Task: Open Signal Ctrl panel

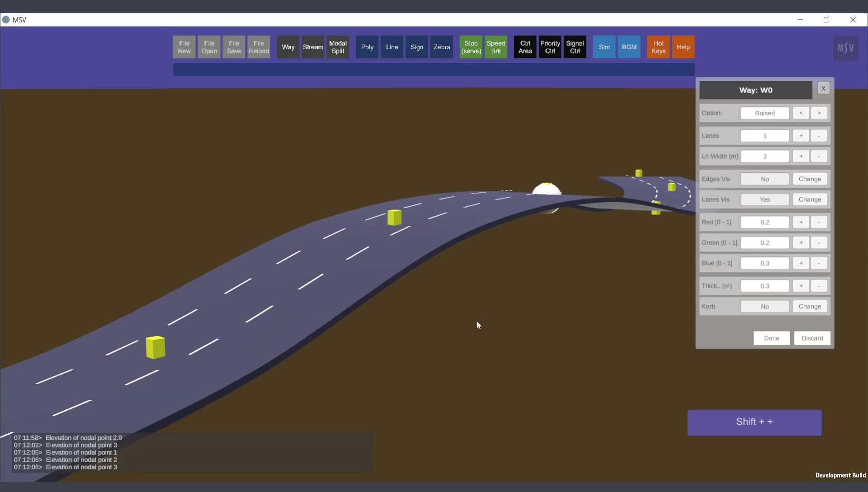Action: [x=575, y=47]
